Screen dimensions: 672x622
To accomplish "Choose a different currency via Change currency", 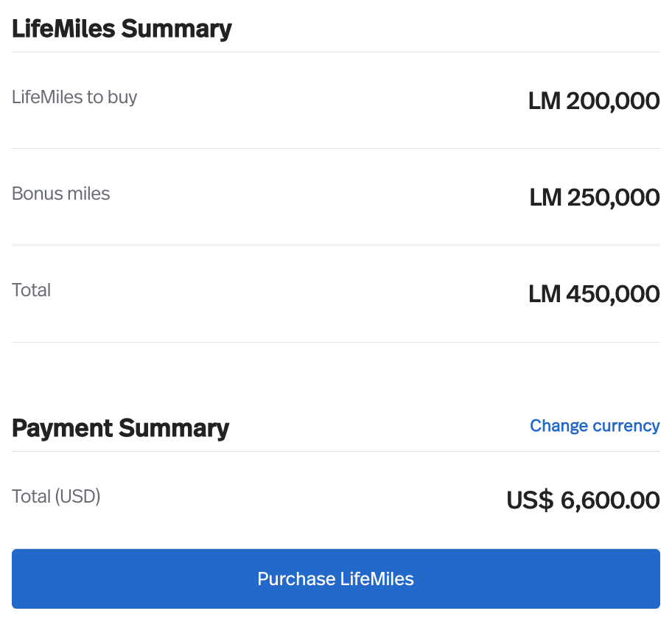I will pyautogui.click(x=595, y=426).
